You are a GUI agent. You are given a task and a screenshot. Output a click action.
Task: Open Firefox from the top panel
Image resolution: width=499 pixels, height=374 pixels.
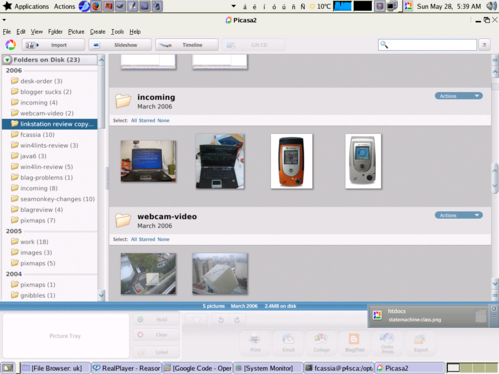pos(96,6)
